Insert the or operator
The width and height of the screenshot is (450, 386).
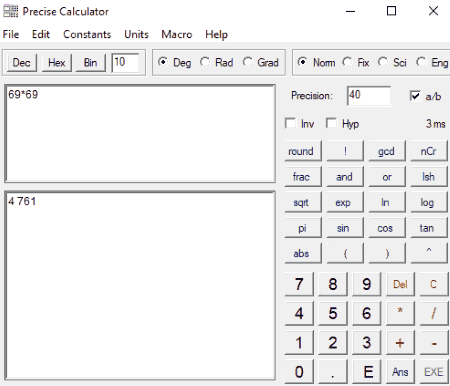pyautogui.click(x=387, y=176)
